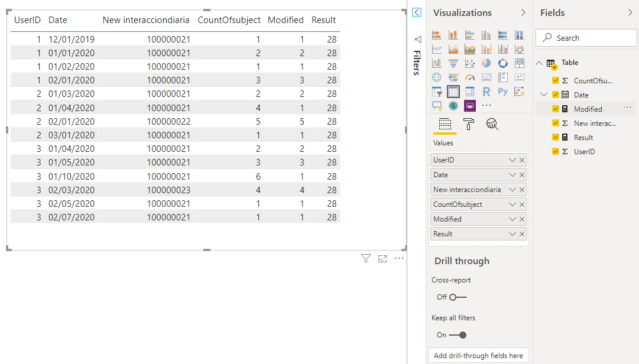639x364 pixels.
Task: Select the Q&A visual
Action: click(436, 106)
